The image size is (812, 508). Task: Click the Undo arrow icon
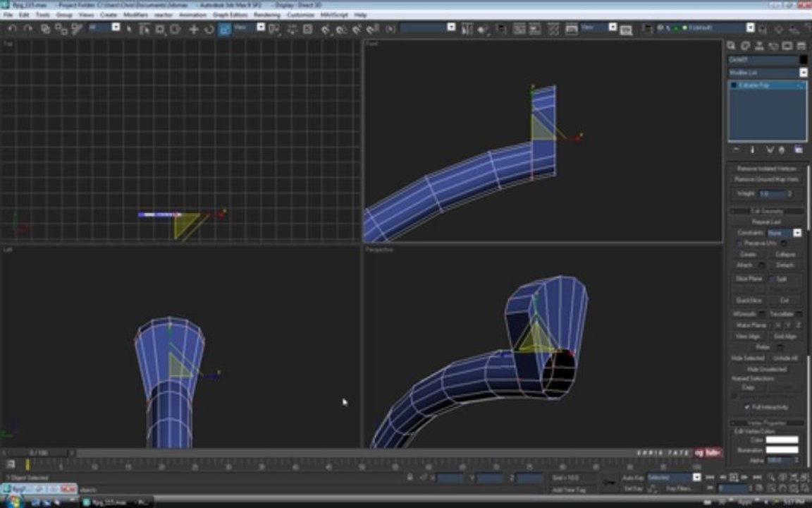[x=13, y=29]
